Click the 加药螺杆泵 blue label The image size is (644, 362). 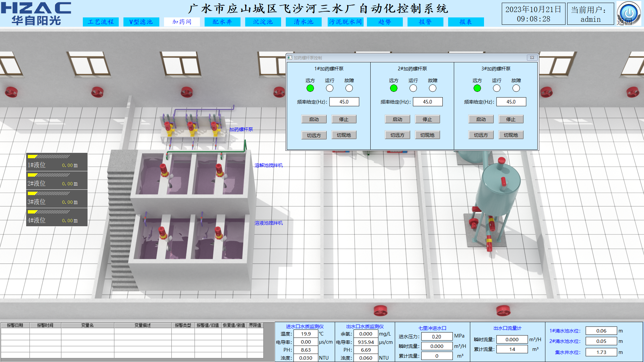click(241, 129)
